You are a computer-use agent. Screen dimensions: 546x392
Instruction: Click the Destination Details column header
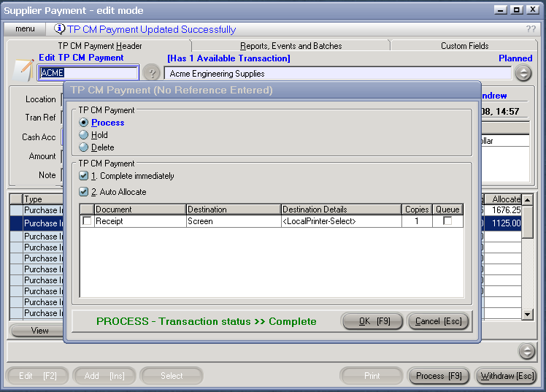pos(342,210)
